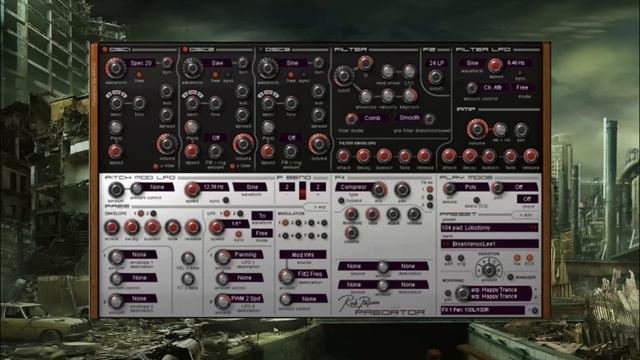Screen dimensions: 640x360
Task: Click the AMP volume knob
Action: click(x=477, y=129)
